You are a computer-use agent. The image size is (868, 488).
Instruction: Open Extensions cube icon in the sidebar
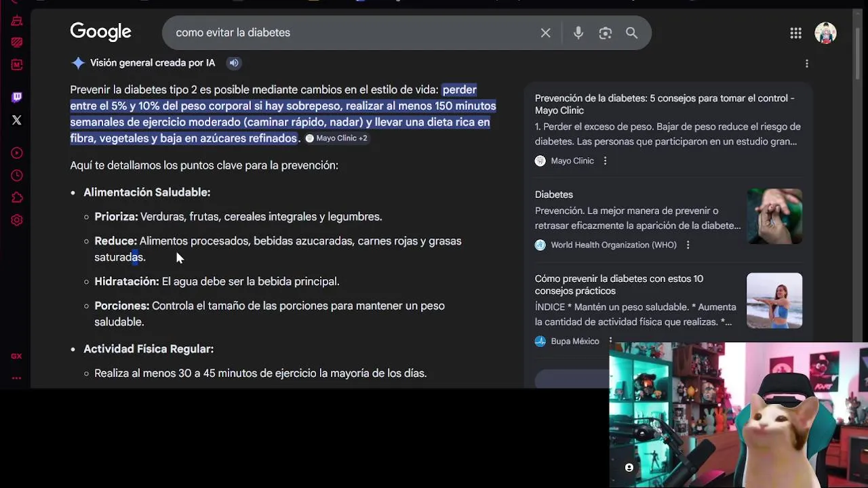[x=17, y=198]
